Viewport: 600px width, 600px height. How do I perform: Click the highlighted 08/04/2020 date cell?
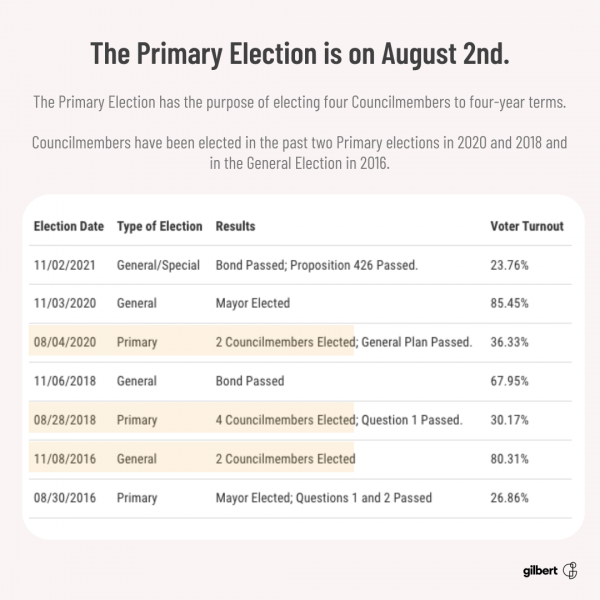click(69, 342)
